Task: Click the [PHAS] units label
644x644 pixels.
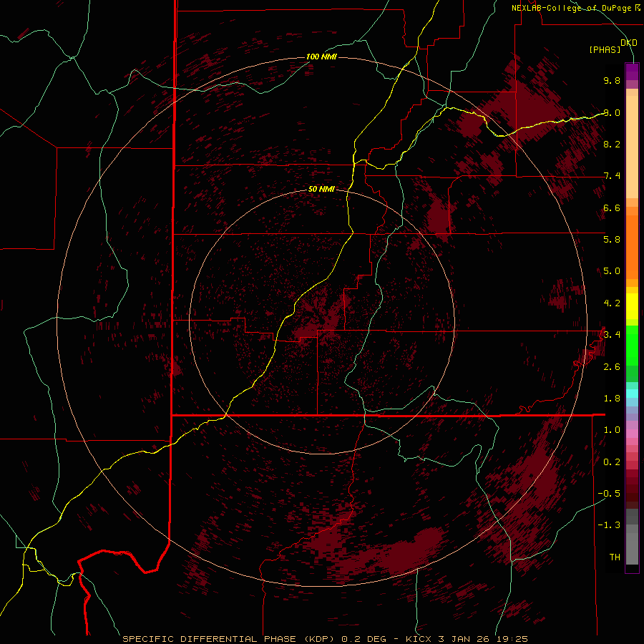Action: tap(605, 49)
